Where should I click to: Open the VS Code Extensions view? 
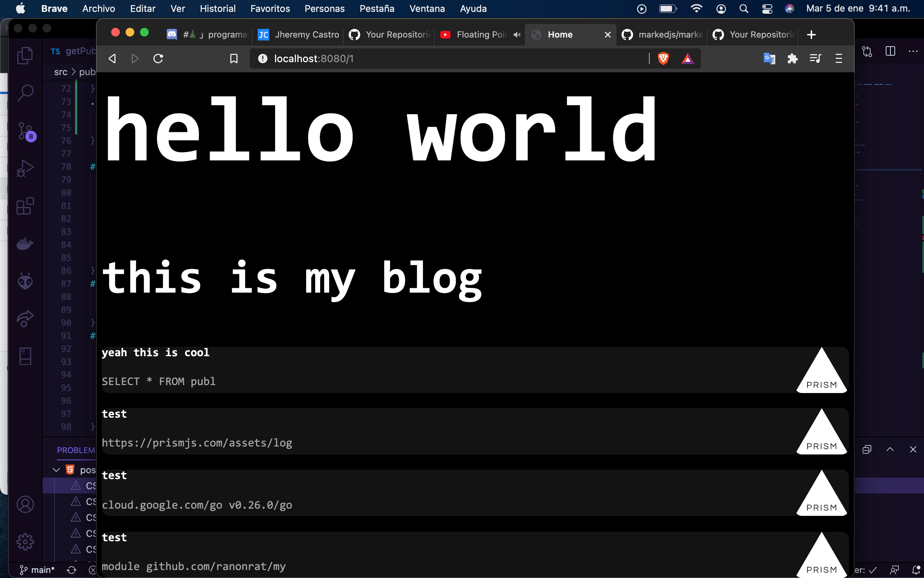click(25, 206)
